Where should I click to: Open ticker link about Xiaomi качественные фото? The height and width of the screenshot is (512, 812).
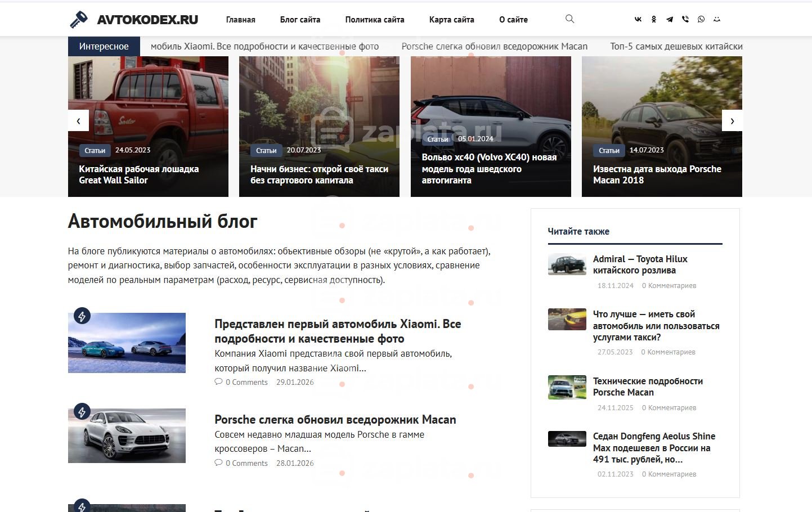[x=264, y=46]
